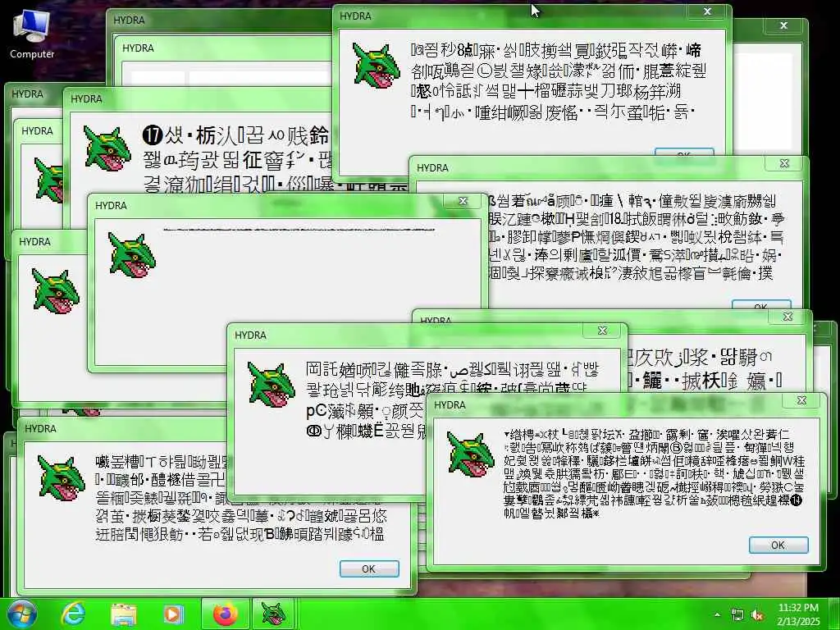The image size is (840, 630).
Task: Close the HYDRA dialog containing 18. text
Action: click(x=784, y=163)
